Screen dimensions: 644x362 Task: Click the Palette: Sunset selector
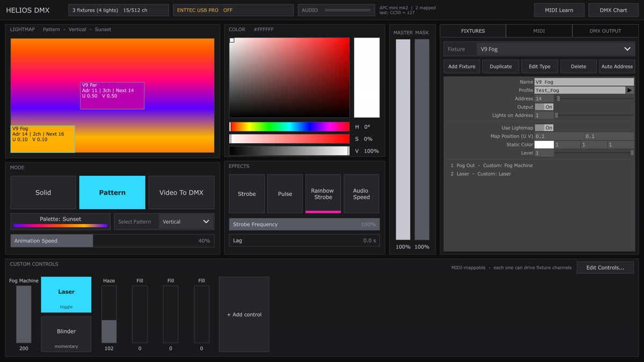[x=61, y=221]
